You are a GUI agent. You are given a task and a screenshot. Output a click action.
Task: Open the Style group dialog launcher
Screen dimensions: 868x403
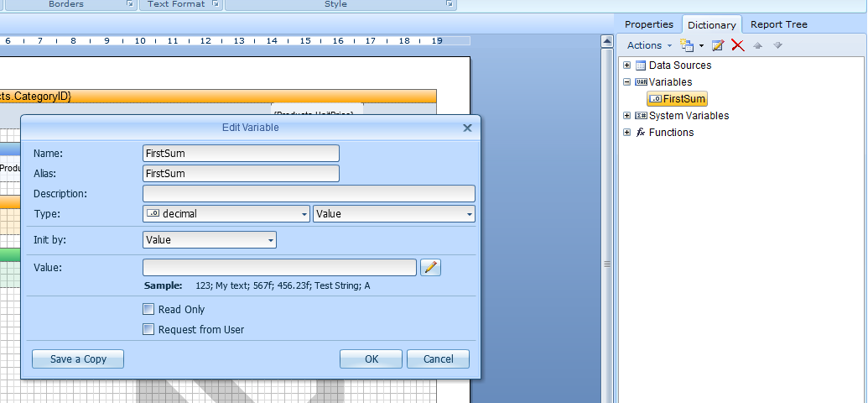450,4
